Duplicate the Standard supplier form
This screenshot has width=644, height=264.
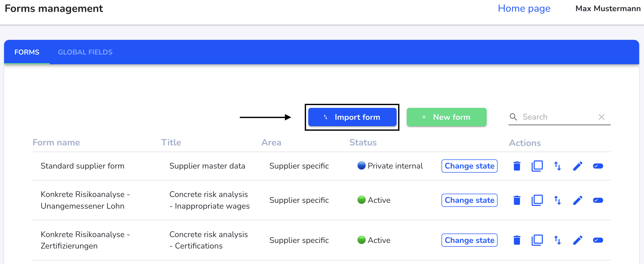537,166
